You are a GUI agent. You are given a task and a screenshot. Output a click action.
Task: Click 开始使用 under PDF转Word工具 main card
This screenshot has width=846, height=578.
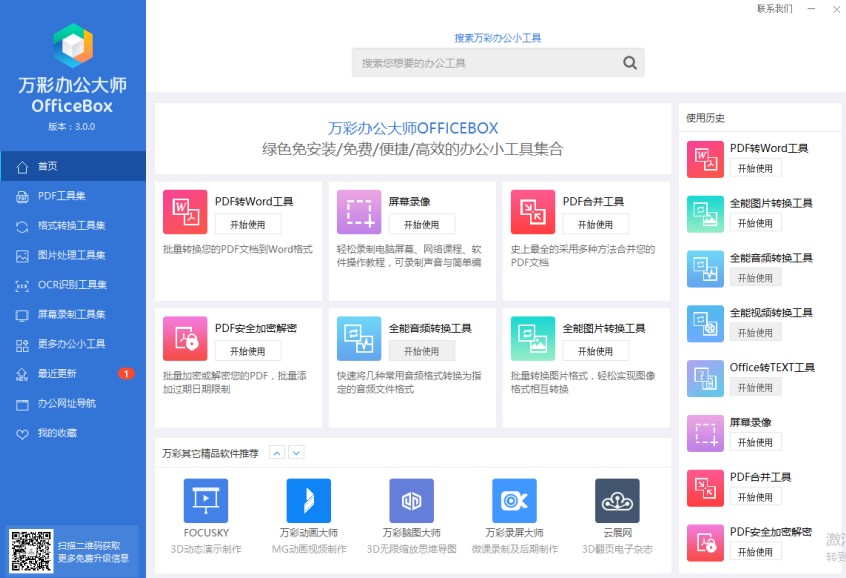(x=248, y=225)
